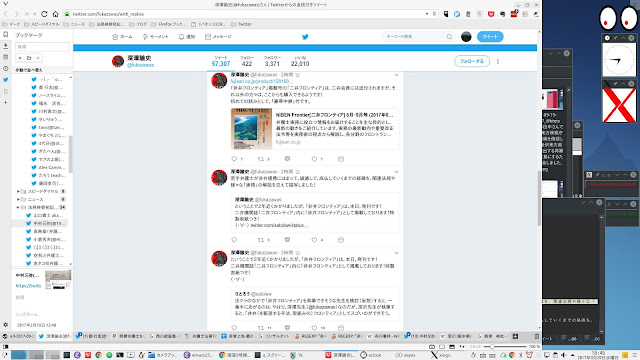Open the モーメント tab on Twitter
Screen dimensions: 640x360
155,37
